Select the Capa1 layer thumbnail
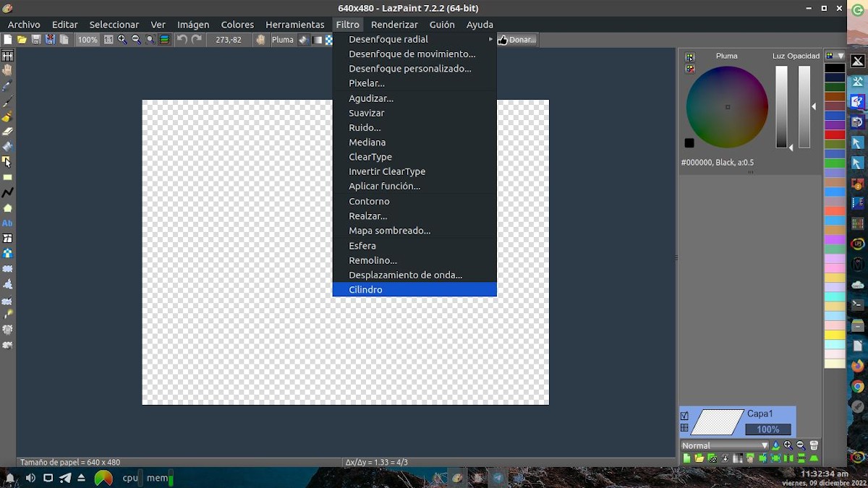 (717, 422)
